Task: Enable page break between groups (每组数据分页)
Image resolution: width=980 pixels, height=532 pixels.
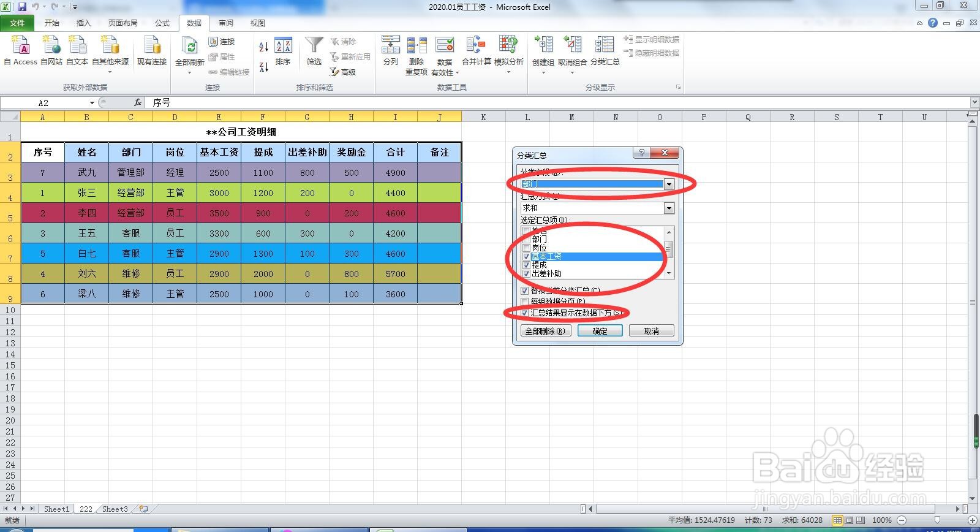Action: [x=525, y=302]
